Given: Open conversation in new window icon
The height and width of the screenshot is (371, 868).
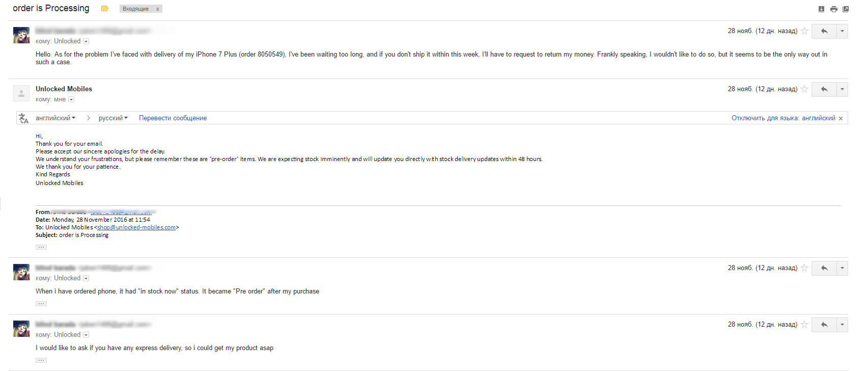Looking at the screenshot, I should pos(846,9).
